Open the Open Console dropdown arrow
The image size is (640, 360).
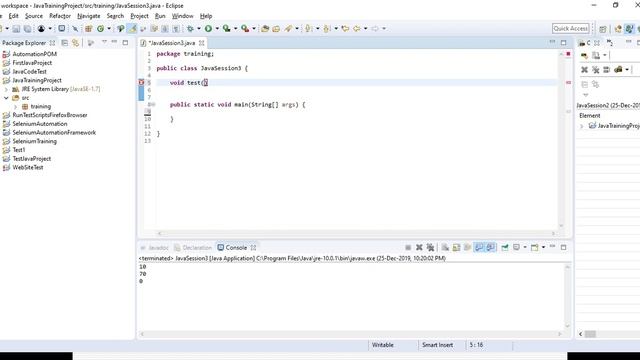543,247
